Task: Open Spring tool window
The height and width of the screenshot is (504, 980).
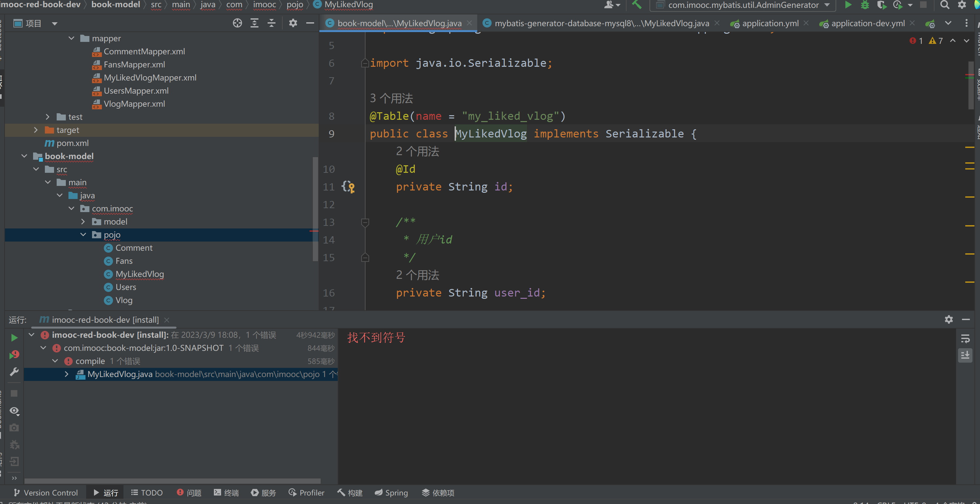Action: 391,493
